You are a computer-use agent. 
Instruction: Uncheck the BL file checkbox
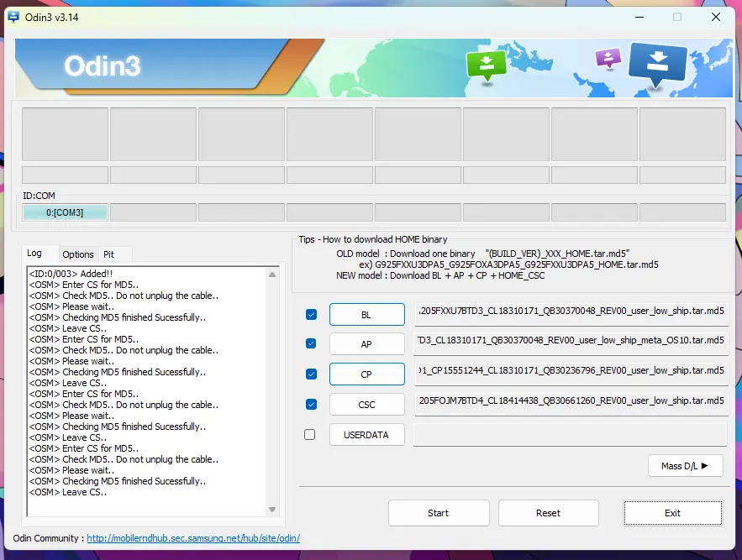pos(311,315)
